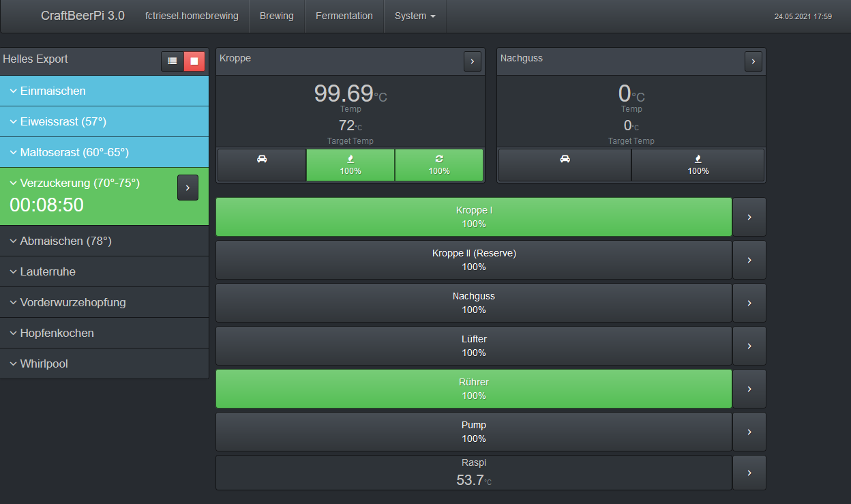The width and height of the screenshot is (851, 504).
Task: Toggle Kroppe agitator rotate icon button
Action: [439, 165]
